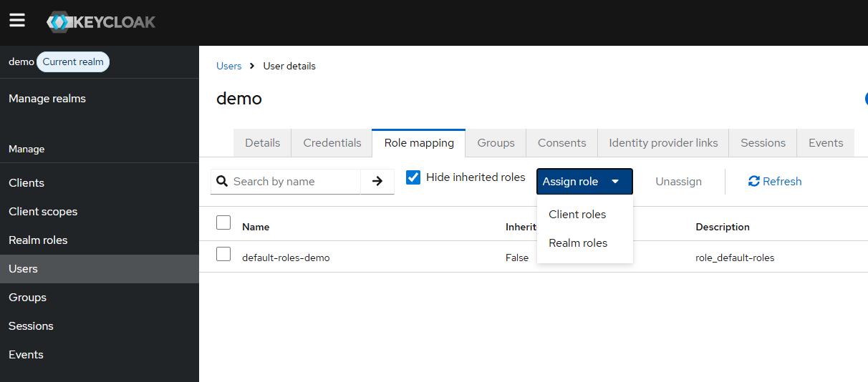Go back via Users breadcrumb link
Screen dimensions: 868x382
click(229, 66)
